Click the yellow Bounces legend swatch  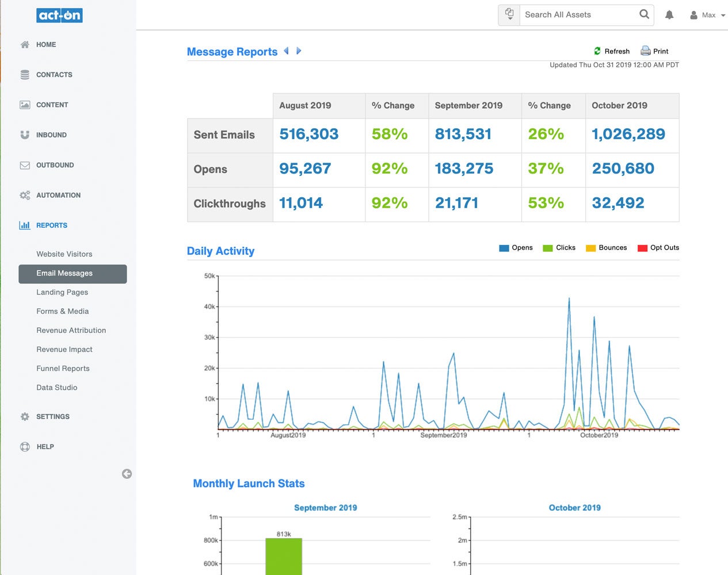pos(590,248)
